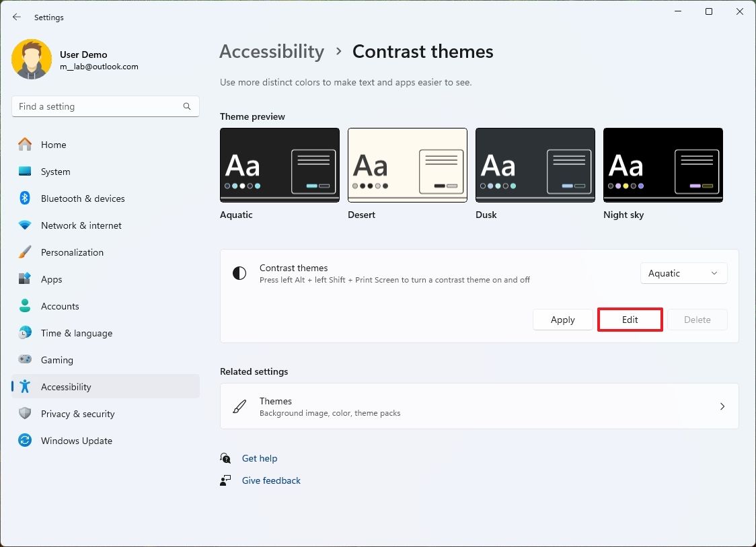The image size is (756, 547).
Task: Select the Desert theme preview
Action: pos(407,165)
